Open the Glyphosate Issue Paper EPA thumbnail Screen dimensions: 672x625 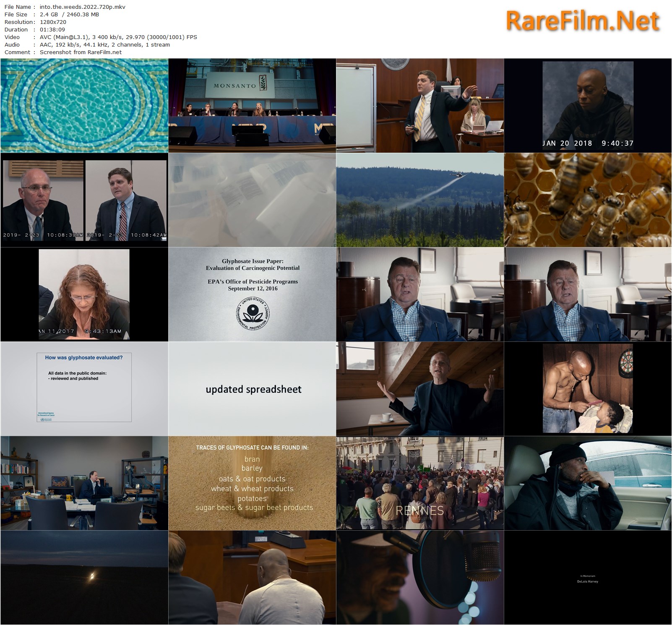(252, 294)
